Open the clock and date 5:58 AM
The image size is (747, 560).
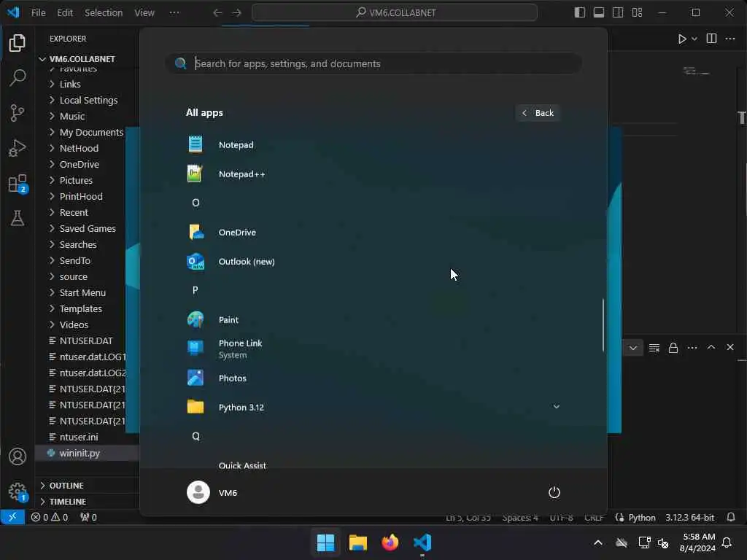(x=698, y=542)
